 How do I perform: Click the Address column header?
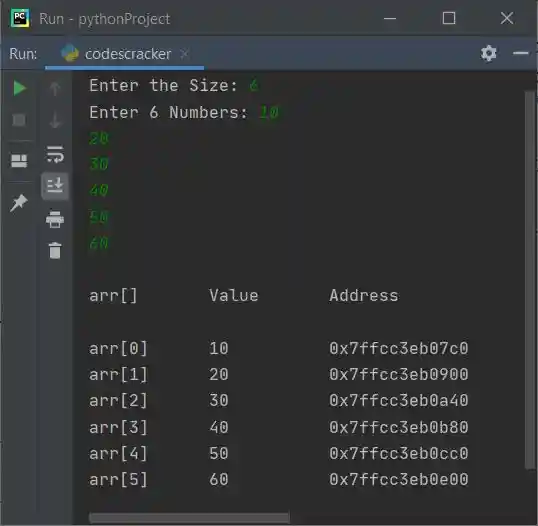click(364, 295)
